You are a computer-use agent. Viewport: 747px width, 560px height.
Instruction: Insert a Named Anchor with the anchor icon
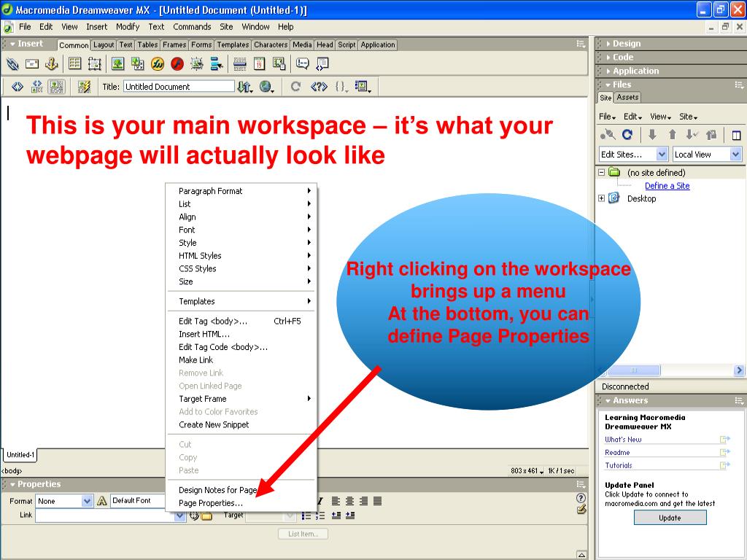coord(52,64)
